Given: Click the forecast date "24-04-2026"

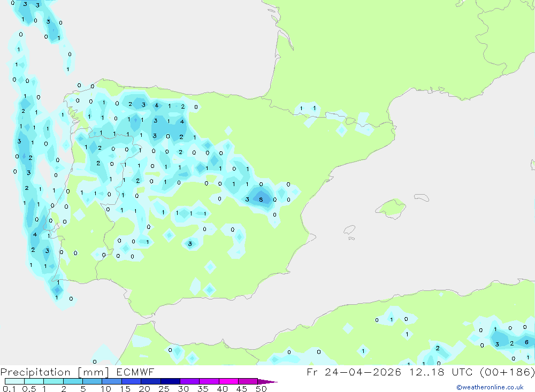Looking at the screenshot, I should [363, 372].
